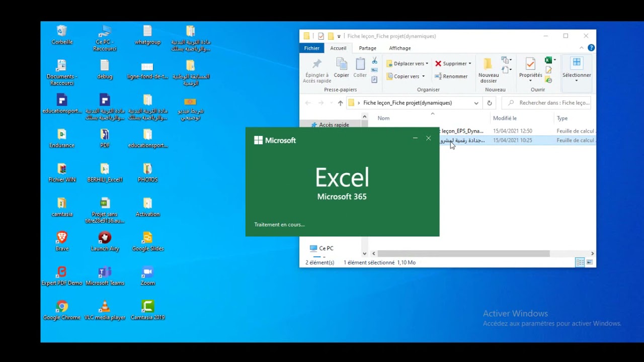The height and width of the screenshot is (362, 644).
Task: Go up one folder level with up arrow
Action: 341,103
